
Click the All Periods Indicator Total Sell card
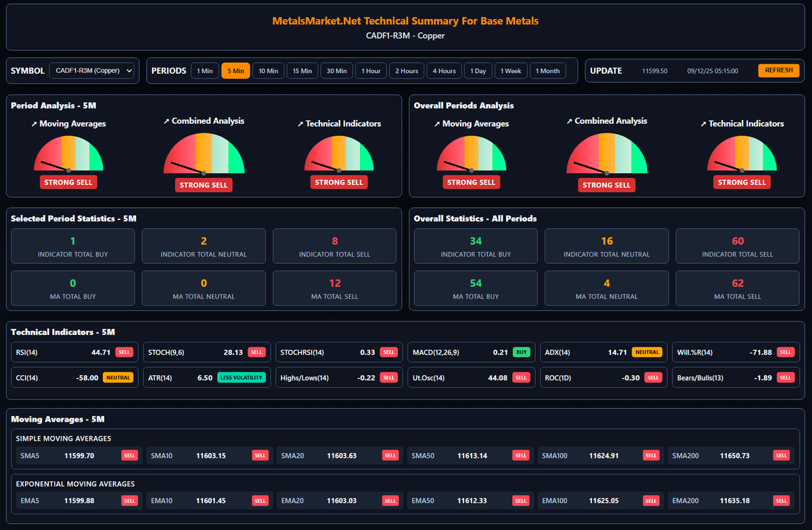point(738,246)
